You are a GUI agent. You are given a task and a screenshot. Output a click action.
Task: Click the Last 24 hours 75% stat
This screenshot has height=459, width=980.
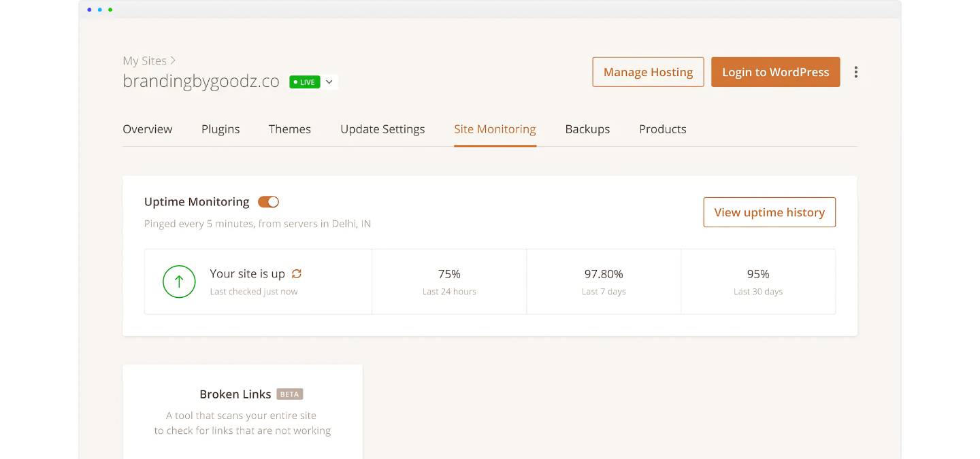coord(449,282)
